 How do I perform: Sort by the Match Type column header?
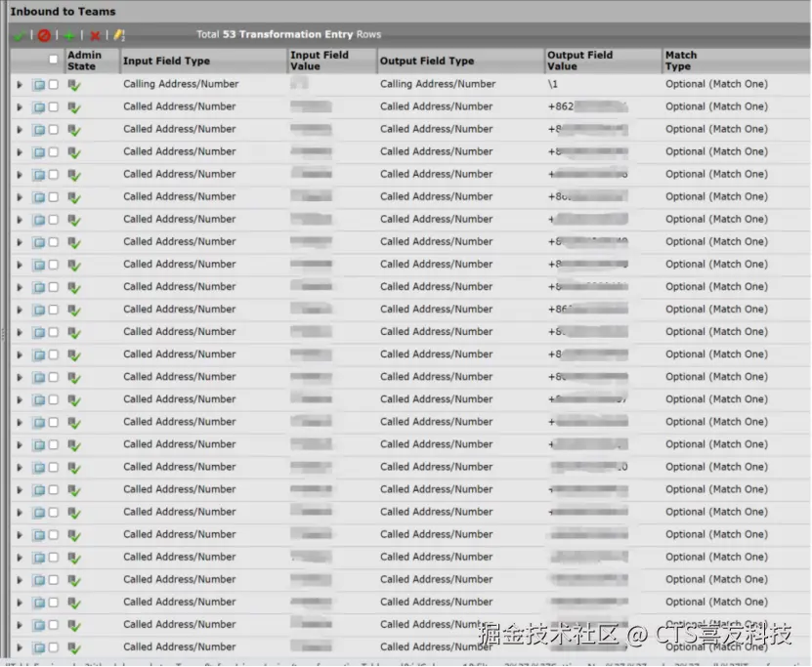[681, 61]
